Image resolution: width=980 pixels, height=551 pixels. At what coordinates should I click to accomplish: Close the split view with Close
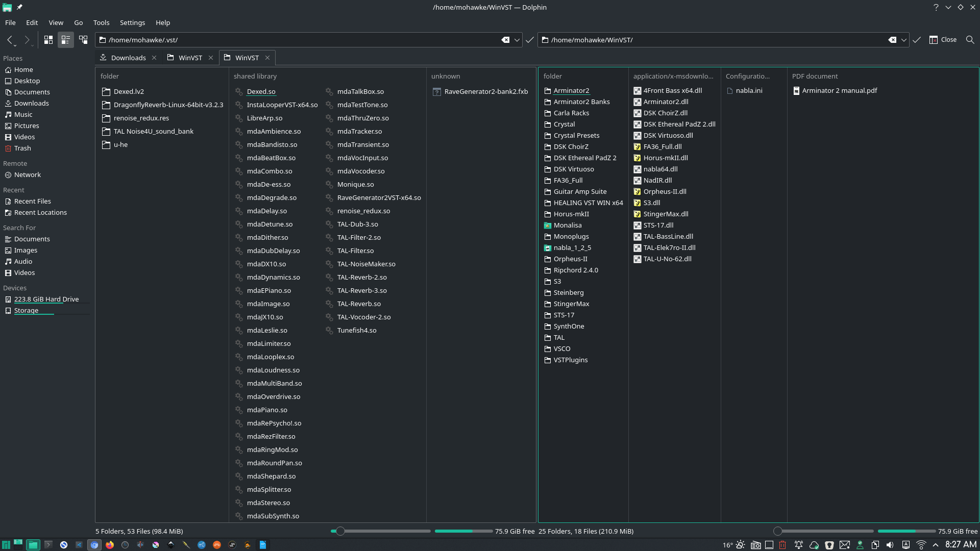point(943,40)
